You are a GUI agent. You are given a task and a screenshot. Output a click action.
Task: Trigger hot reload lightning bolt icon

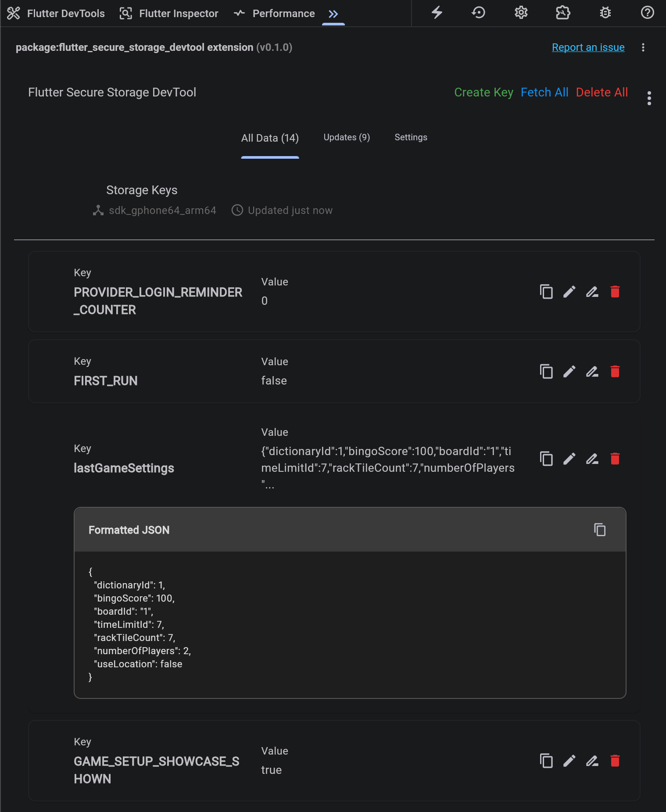[437, 13]
